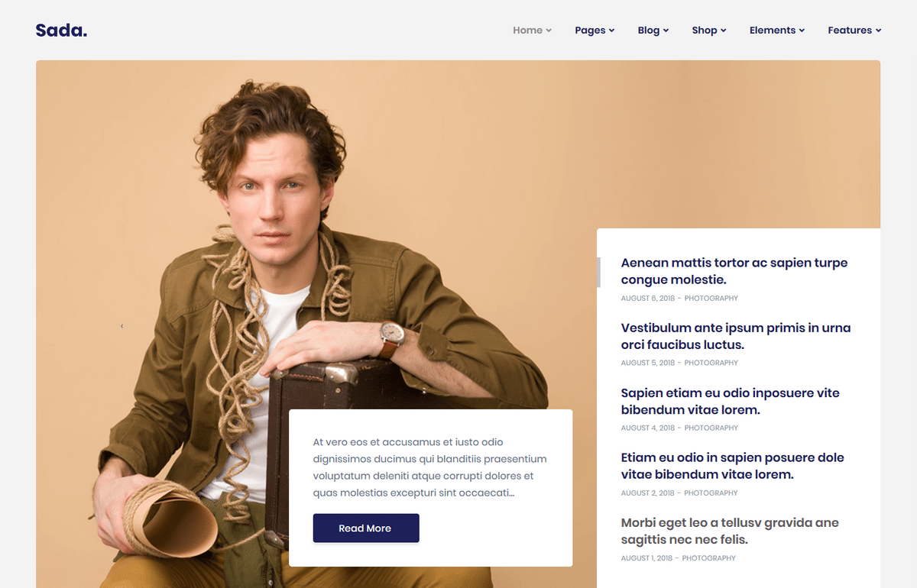917x588 pixels.
Task: Click the gray active-slide marker beside first post
Action: 598,273
